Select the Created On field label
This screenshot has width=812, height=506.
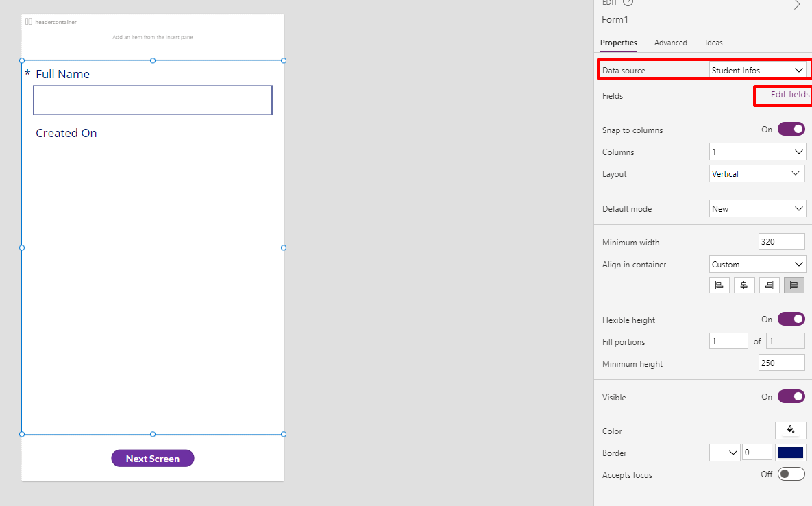[x=66, y=133]
